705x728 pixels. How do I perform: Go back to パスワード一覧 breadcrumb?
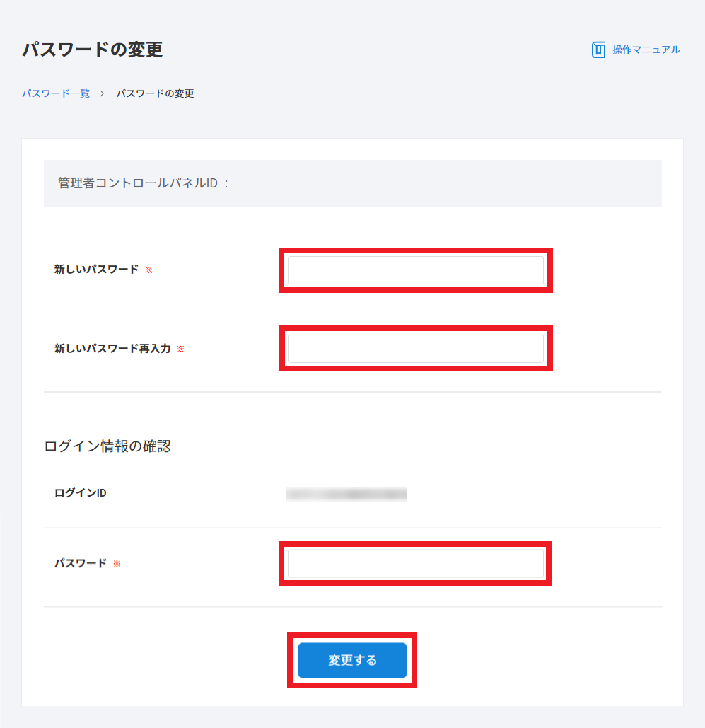[x=56, y=93]
